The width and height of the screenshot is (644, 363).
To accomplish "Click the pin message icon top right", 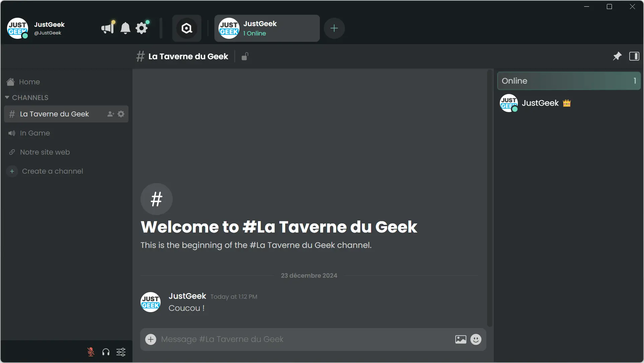I will [x=617, y=56].
